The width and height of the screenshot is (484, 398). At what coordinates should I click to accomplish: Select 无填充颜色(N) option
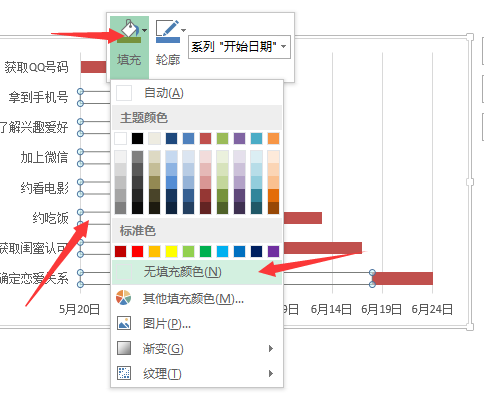pyautogui.click(x=197, y=272)
